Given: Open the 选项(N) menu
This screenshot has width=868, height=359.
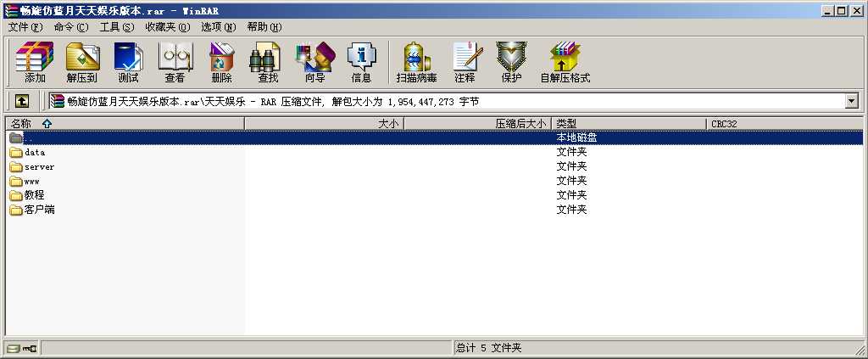Looking at the screenshot, I should tap(218, 26).
